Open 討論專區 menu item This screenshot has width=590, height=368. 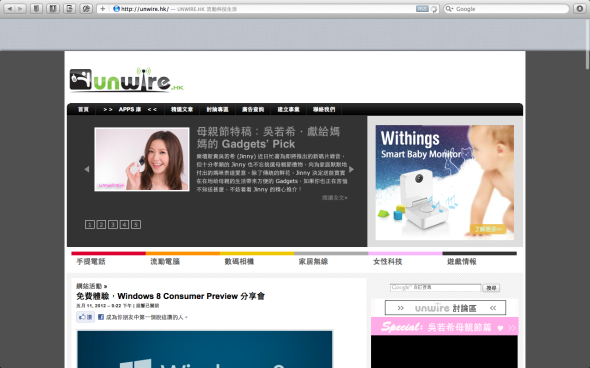point(217,109)
